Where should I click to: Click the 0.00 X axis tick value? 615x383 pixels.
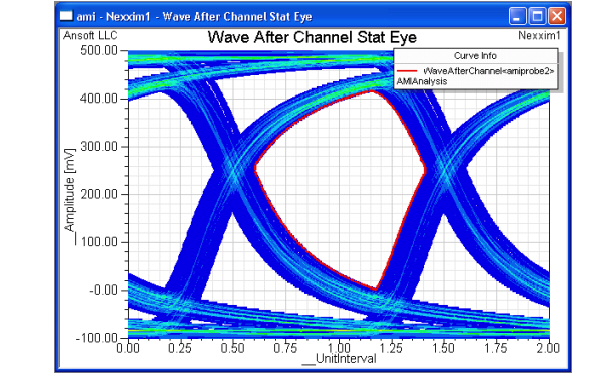coord(128,348)
